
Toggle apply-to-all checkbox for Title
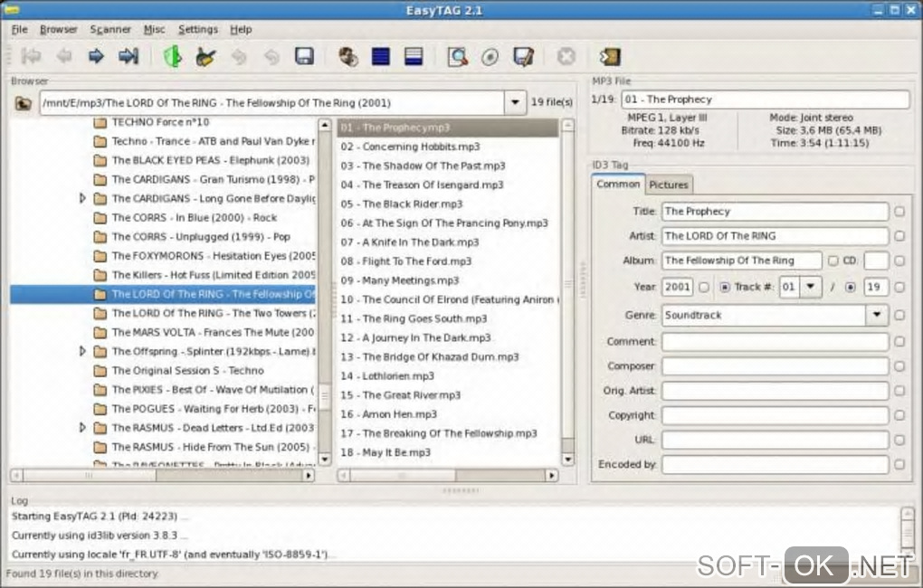[899, 212]
